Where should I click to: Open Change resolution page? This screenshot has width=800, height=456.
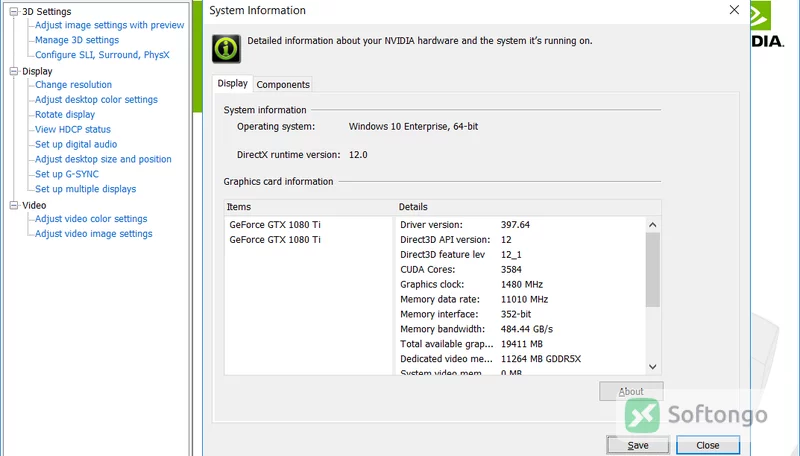(73, 85)
